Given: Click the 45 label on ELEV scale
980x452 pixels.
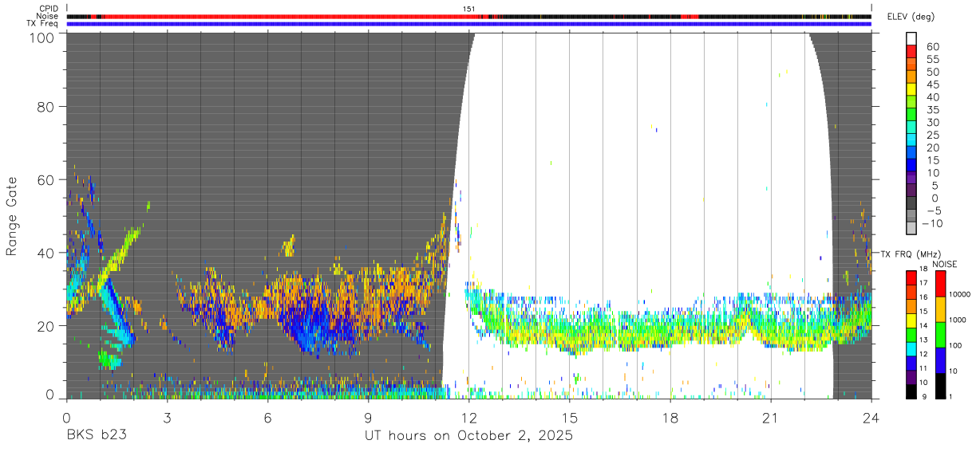Looking at the screenshot, I should click(931, 85).
